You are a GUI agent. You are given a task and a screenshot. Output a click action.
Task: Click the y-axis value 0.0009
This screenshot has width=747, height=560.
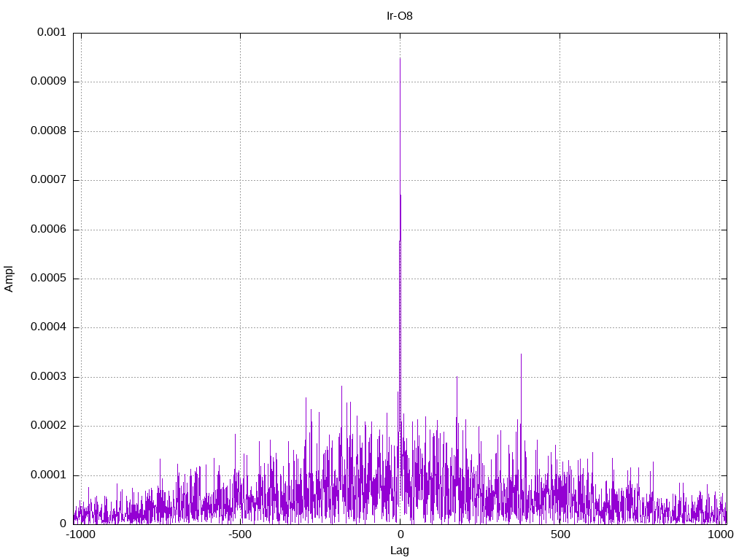coord(48,81)
